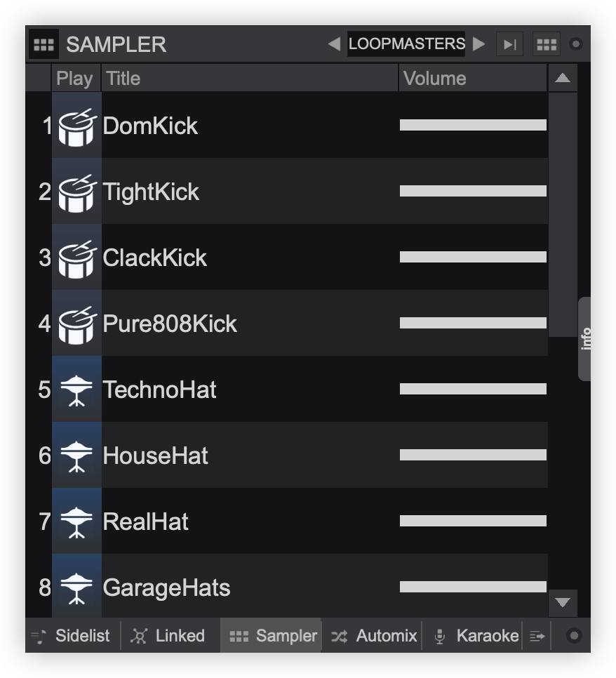Expand the info side panel
Viewport: 616px width, 678px height.
point(584,338)
